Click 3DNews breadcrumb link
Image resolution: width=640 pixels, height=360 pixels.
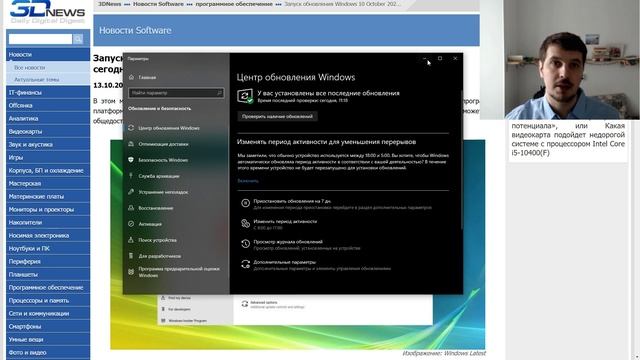(x=110, y=4)
